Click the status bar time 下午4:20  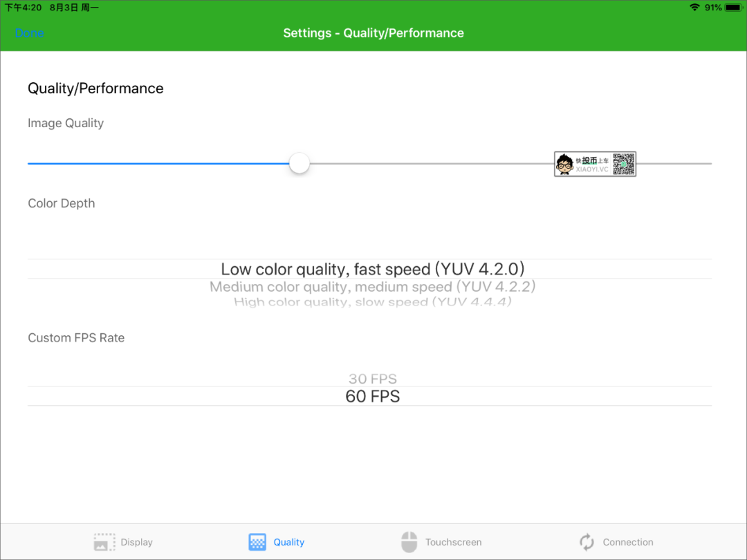tap(23, 8)
